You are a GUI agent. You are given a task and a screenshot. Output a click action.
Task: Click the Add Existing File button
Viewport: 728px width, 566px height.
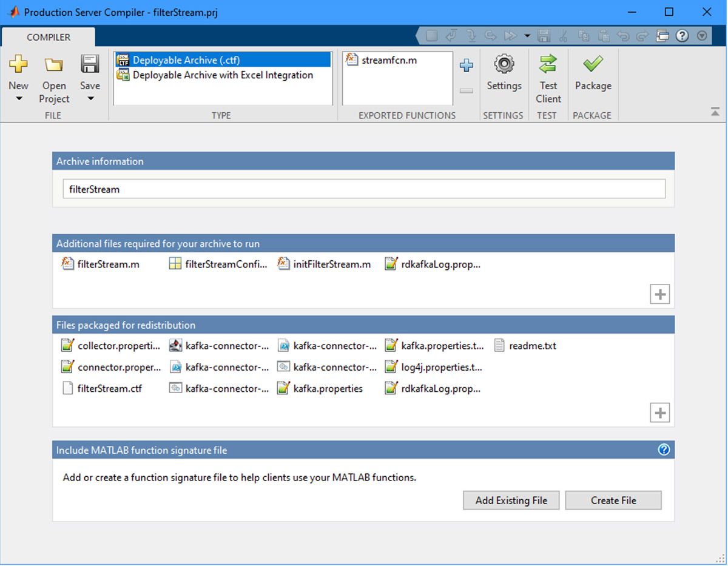coord(511,500)
